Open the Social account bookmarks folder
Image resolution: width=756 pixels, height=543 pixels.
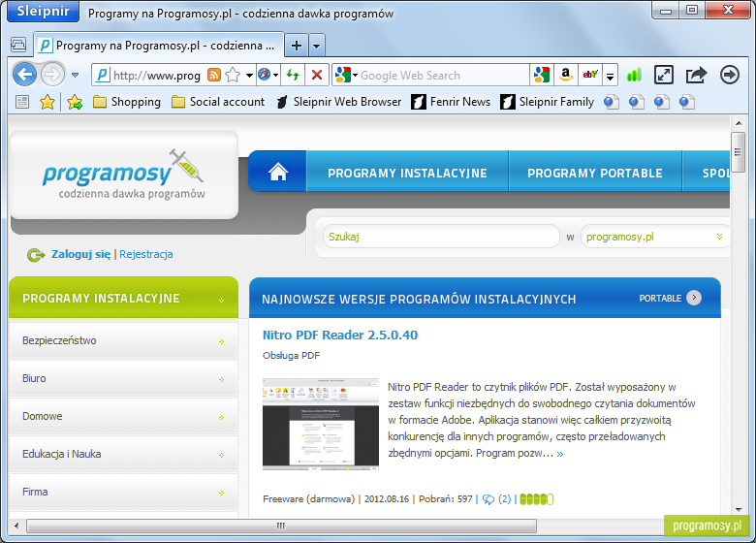[x=218, y=102]
